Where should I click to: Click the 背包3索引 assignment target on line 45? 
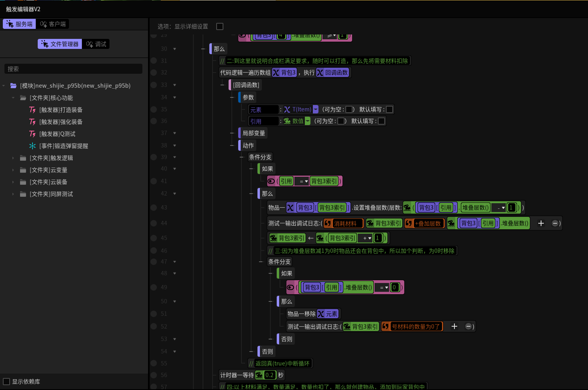click(x=288, y=238)
